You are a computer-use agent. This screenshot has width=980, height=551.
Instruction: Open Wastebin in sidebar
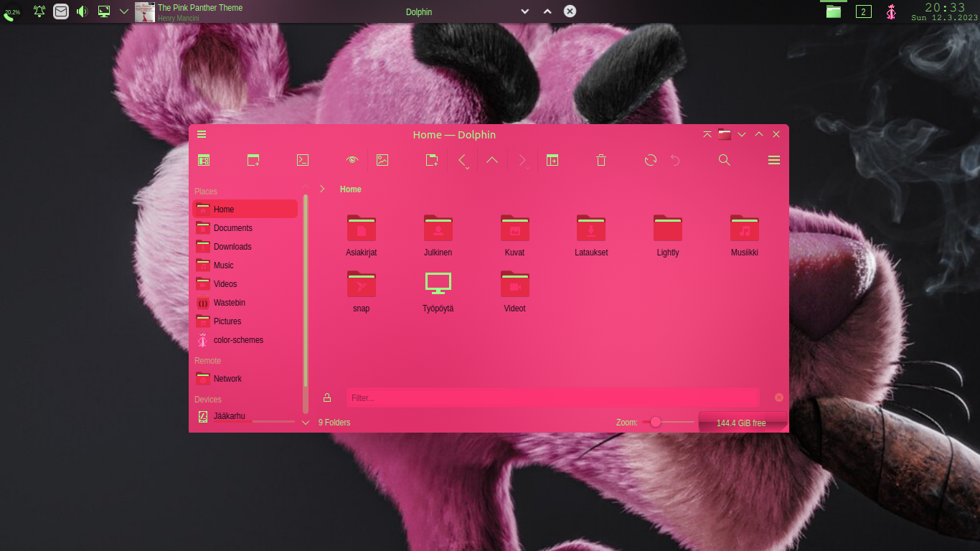(x=245, y=302)
